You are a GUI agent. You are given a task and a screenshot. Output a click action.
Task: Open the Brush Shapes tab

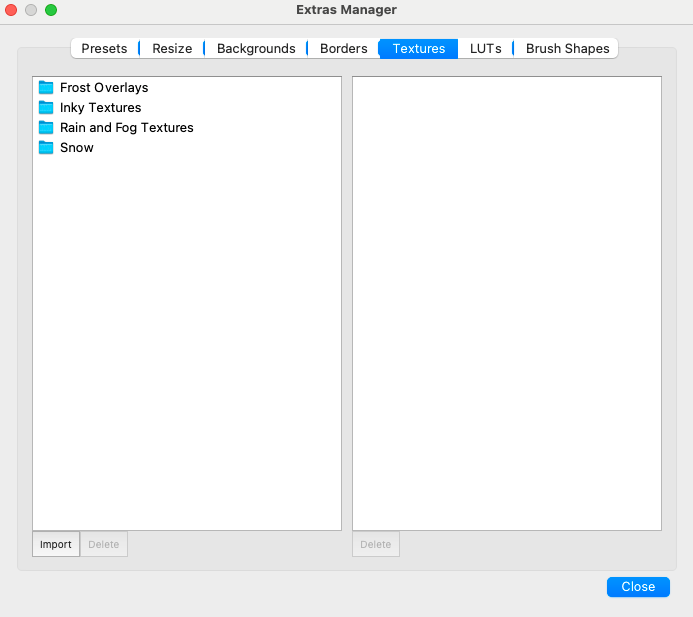(567, 48)
